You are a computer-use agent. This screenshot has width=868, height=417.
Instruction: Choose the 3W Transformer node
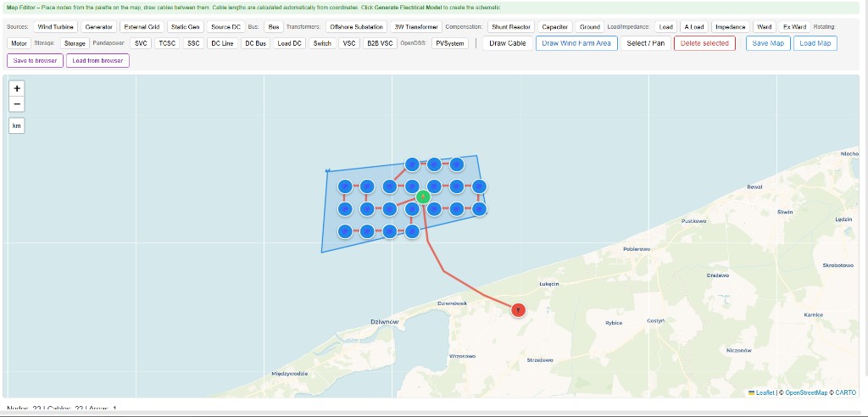tap(416, 26)
